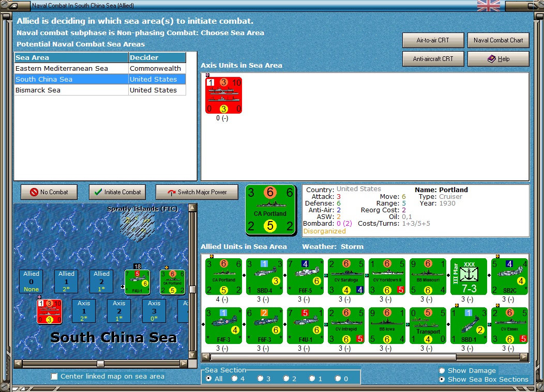Click map vertical scrollbar up arrow
Screen dimensions: 544x392
tap(192, 208)
